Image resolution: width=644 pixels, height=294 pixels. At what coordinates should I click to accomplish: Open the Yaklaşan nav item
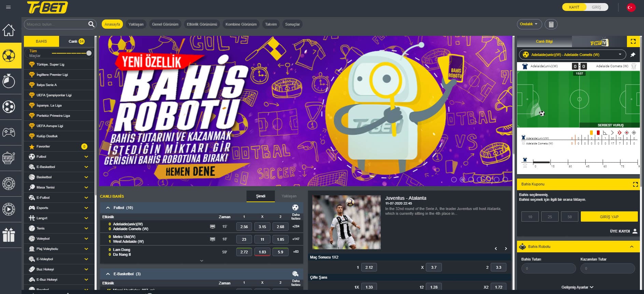[136, 24]
